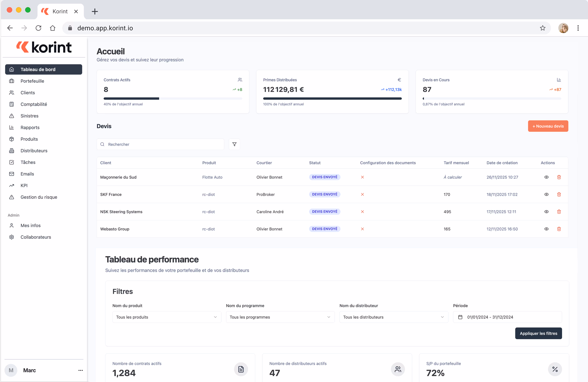This screenshot has height=382, width=588.
Task: Open the three-dots menu next to Marc
Action: click(x=80, y=370)
